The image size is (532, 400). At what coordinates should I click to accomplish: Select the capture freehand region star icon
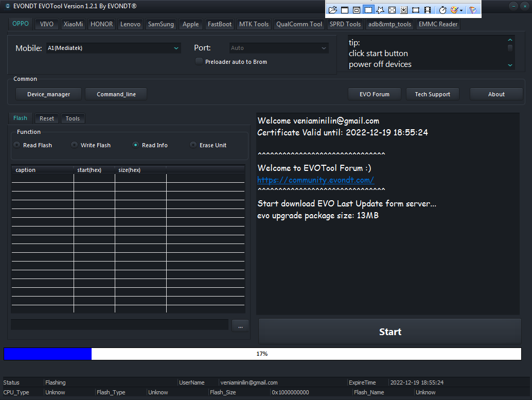point(380,10)
